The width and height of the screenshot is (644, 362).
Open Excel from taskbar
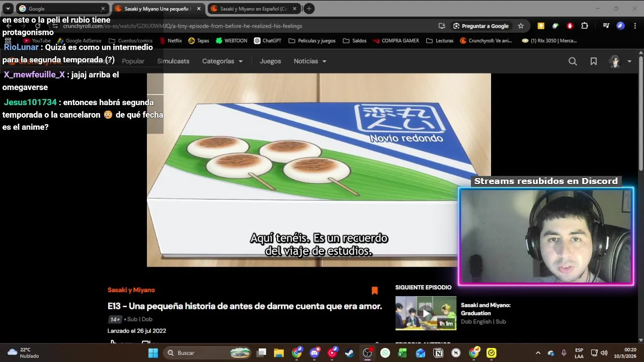coord(403,353)
